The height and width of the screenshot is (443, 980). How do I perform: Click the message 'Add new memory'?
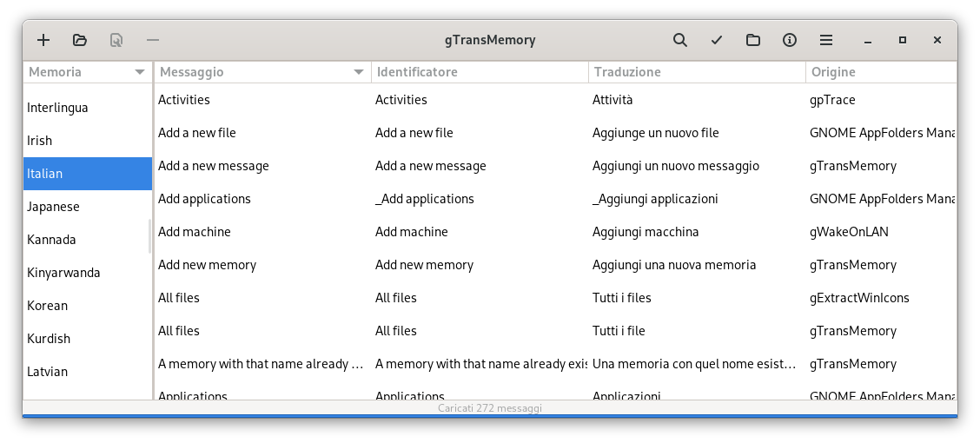[x=207, y=265]
